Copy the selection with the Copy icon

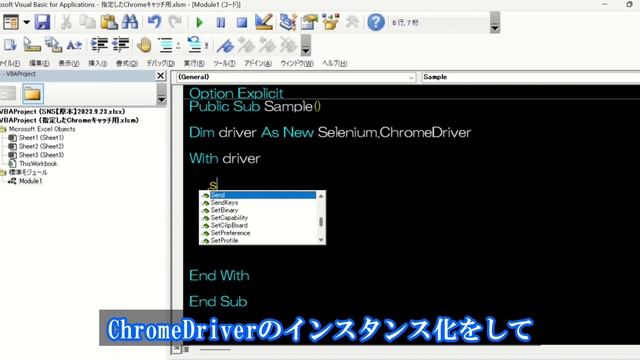click(87, 22)
